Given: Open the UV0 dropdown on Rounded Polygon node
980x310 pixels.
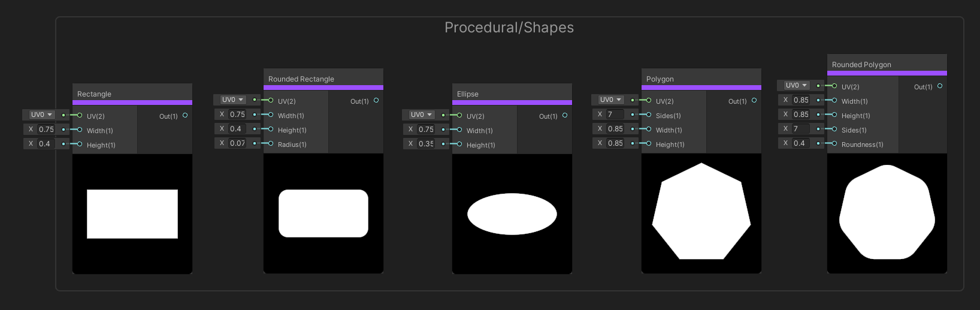Looking at the screenshot, I should (x=797, y=85).
